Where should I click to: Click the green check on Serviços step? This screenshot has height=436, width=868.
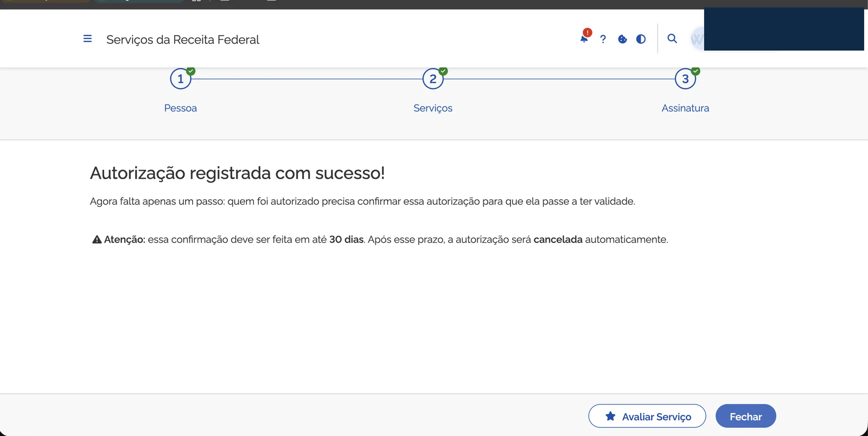[443, 69]
